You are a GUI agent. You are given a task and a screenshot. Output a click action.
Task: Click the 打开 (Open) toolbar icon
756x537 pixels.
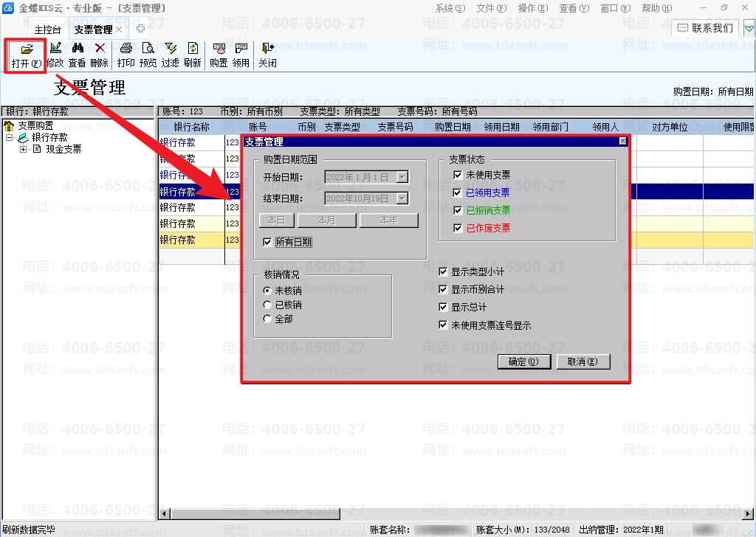pyautogui.click(x=27, y=49)
